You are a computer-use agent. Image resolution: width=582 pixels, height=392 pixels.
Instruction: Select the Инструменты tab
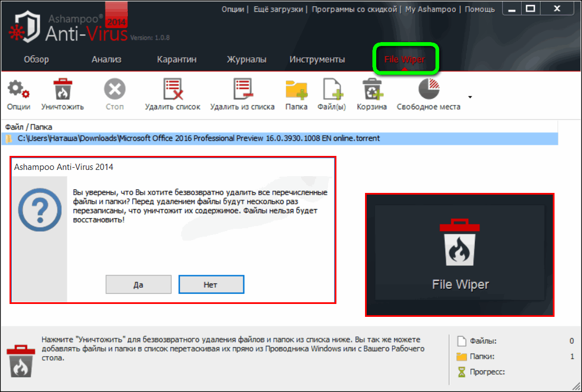[317, 59]
